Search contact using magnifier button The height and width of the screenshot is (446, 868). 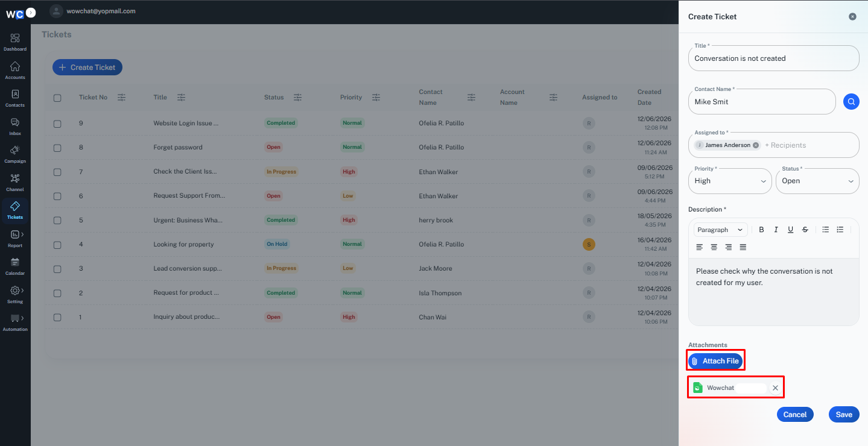click(851, 102)
